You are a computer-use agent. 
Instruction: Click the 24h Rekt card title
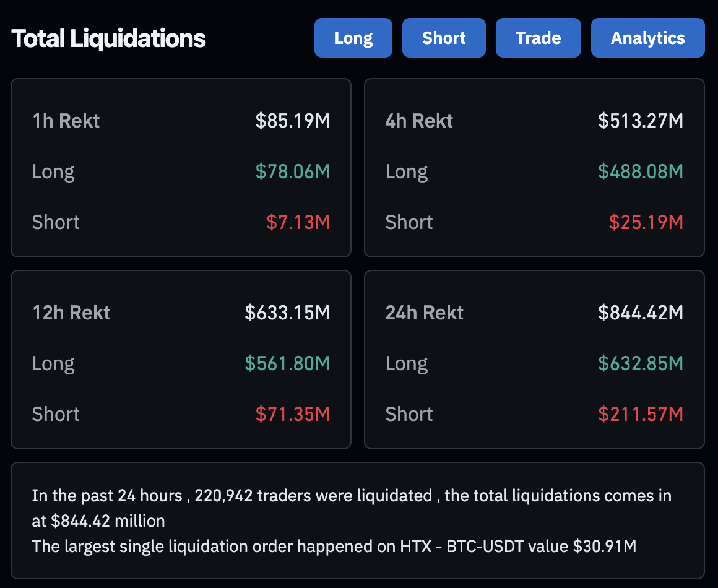424,313
